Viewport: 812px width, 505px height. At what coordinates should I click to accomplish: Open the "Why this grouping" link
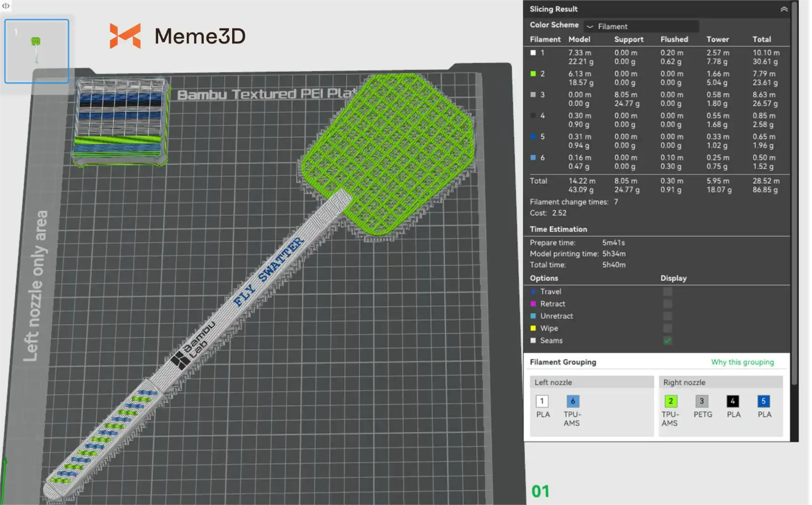tap(742, 362)
